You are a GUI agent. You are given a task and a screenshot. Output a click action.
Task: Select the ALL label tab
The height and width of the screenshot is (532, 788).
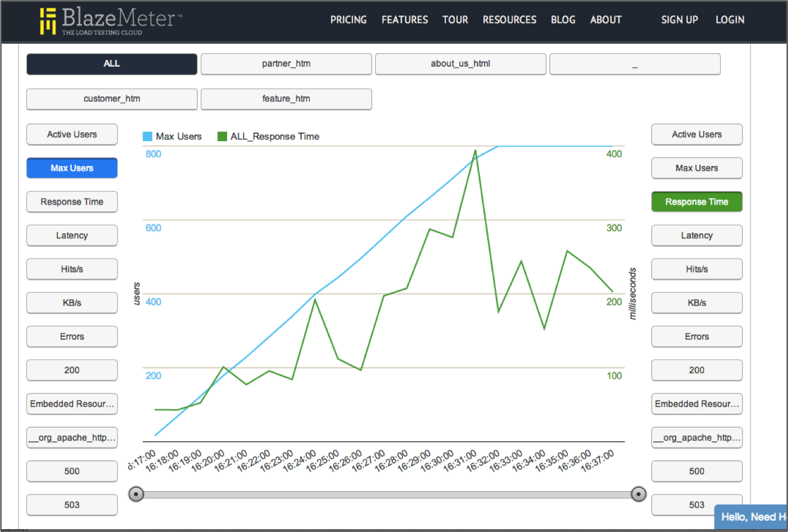(112, 64)
